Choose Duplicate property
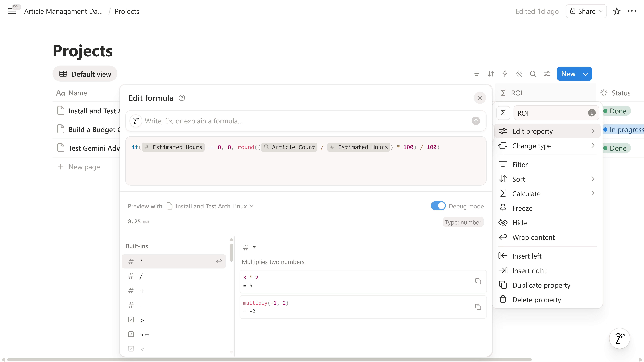The width and height of the screenshot is (644, 362). [548, 285]
